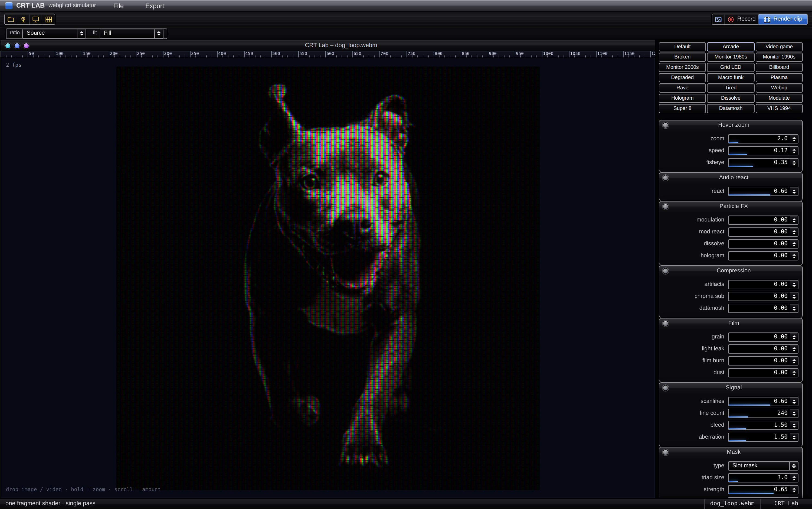Click the fisheye value slider
This screenshot has height=509, width=812.
click(x=759, y=163)
